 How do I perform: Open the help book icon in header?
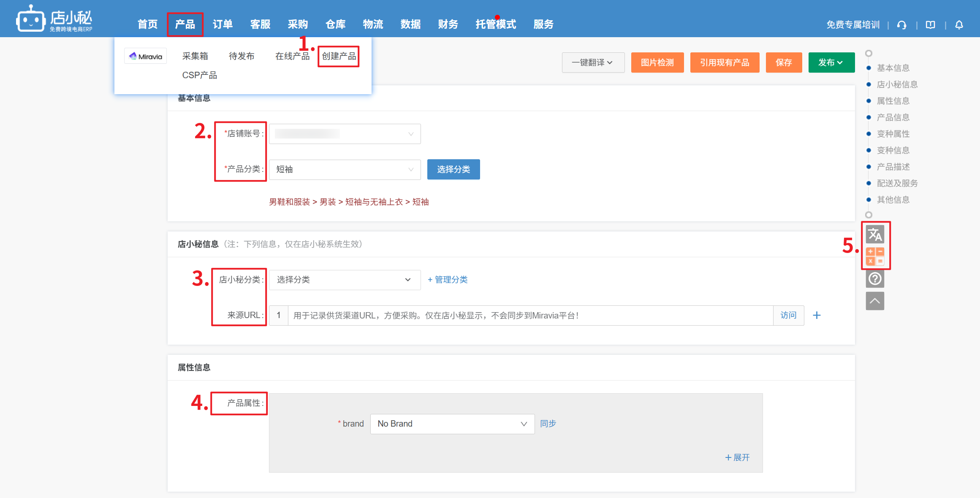point(931,25)
